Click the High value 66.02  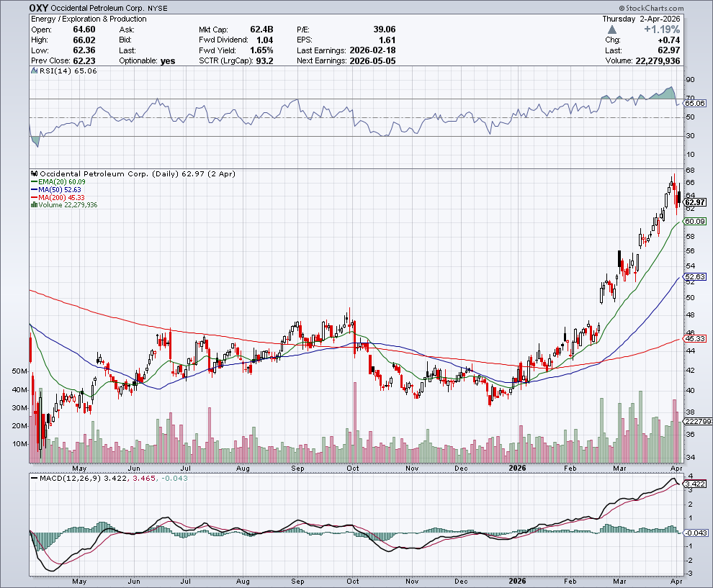click(84, 40)
